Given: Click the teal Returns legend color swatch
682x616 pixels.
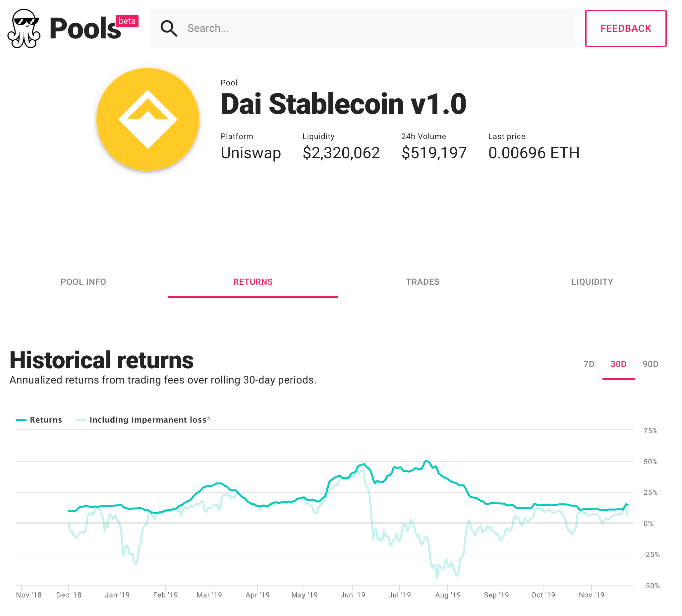Looking at the screenshot, I should 21,420.
